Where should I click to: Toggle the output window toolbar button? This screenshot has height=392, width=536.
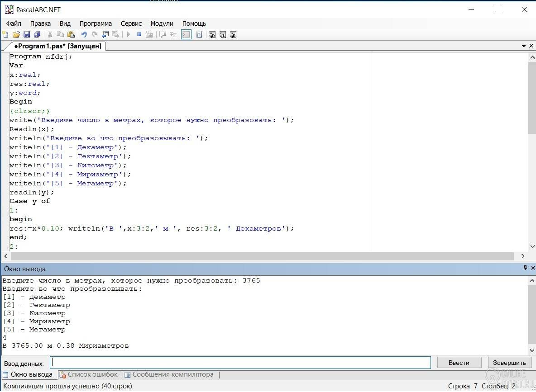(x=186, y=35)
